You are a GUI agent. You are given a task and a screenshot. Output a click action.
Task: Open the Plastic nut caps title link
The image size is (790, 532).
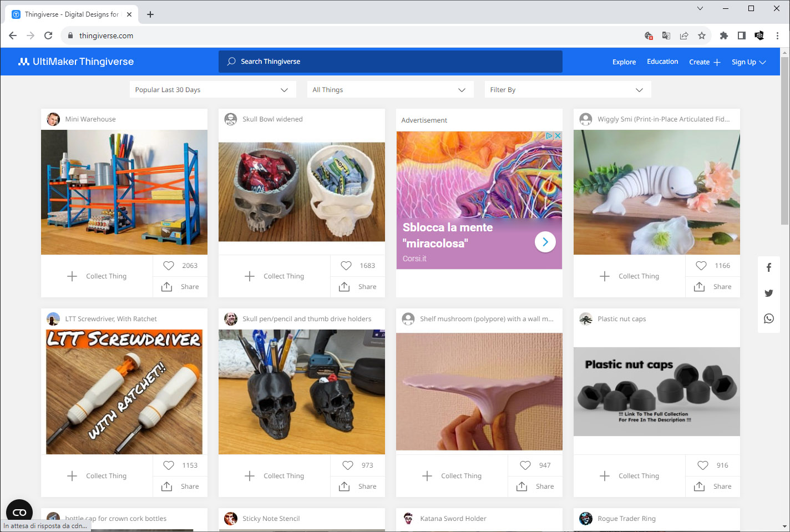pyautogui.click(x=621, y=319)
